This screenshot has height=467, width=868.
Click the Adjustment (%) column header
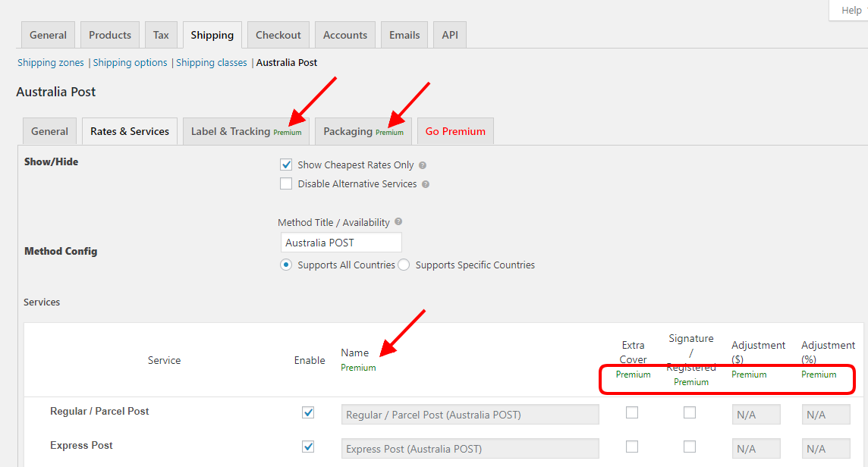click(828, 352)
